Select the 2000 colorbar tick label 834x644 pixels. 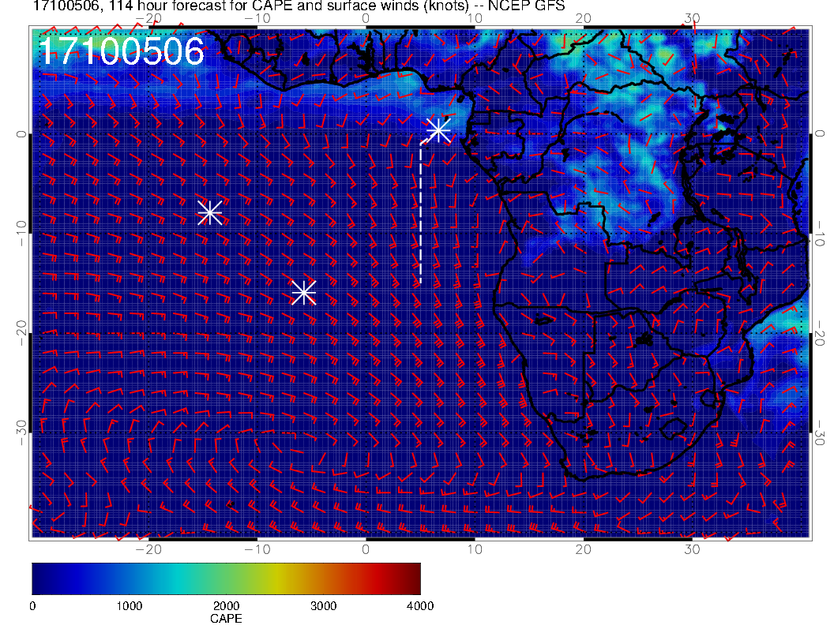226,606
